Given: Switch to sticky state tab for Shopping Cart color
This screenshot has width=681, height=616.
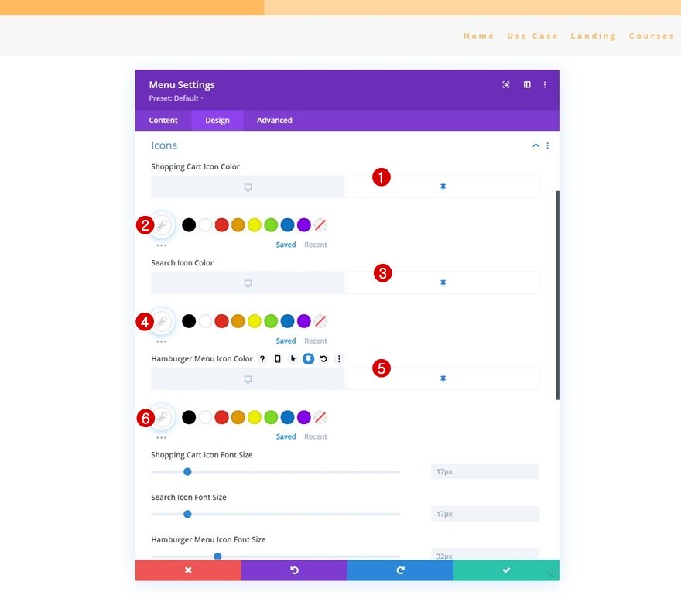Looking at the screenshot, I should pyautogui.click(x=443, y=187).
